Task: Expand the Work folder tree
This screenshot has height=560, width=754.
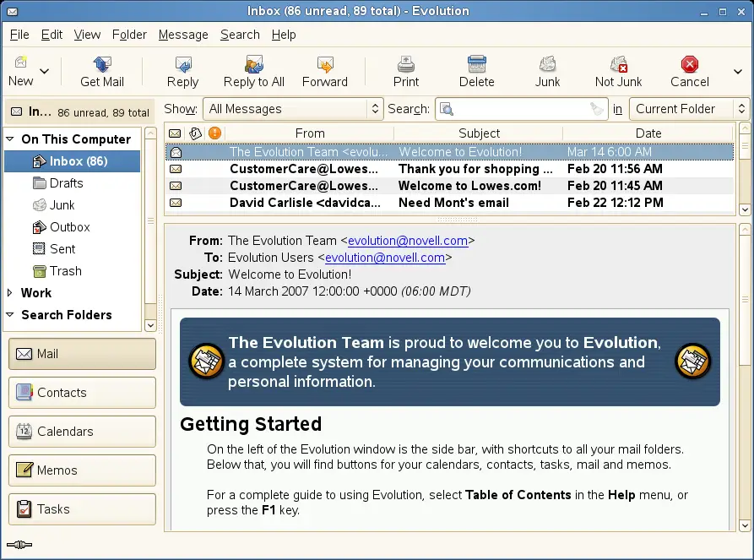Action: coord(10,293)
